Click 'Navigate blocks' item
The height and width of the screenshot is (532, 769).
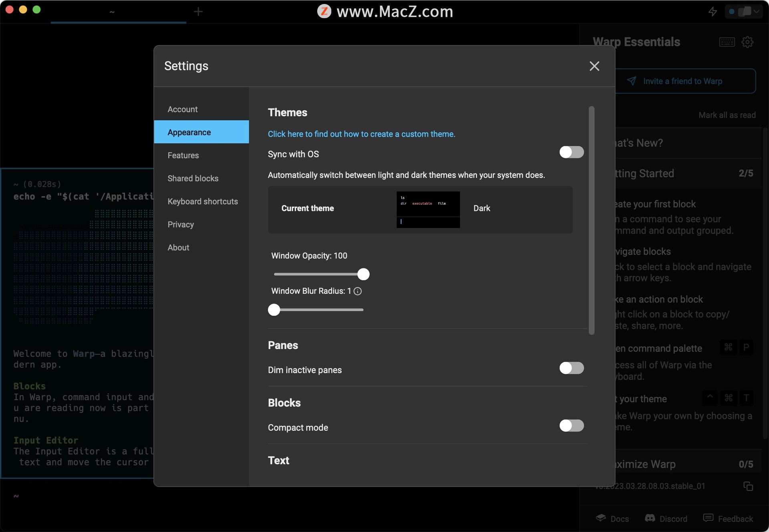click(x=685, y=264)
